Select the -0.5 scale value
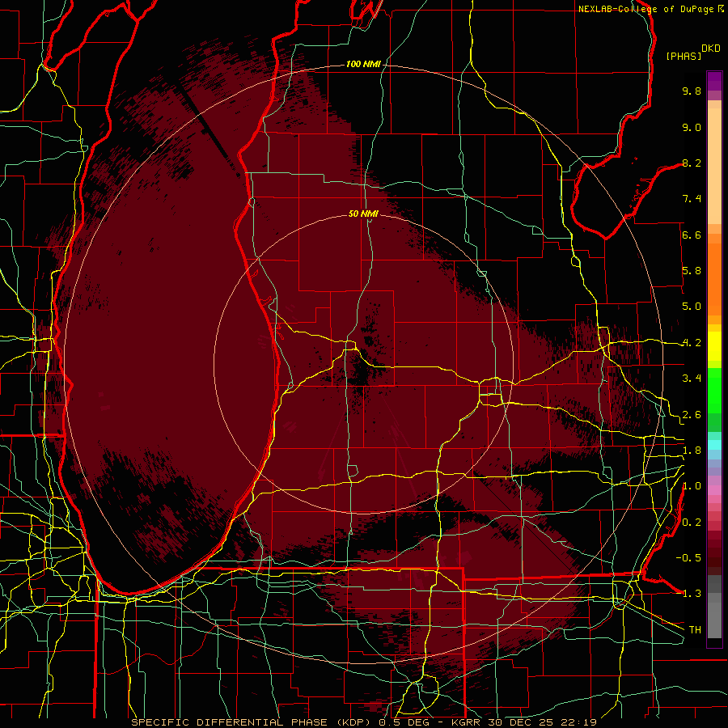Screen dimensions: 728x728 (688, 558)
